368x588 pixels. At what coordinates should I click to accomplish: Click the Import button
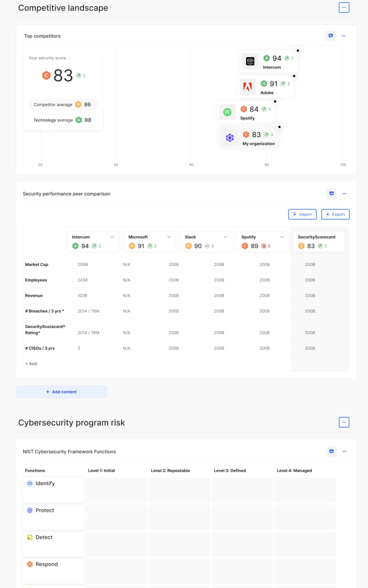point(302,215)
